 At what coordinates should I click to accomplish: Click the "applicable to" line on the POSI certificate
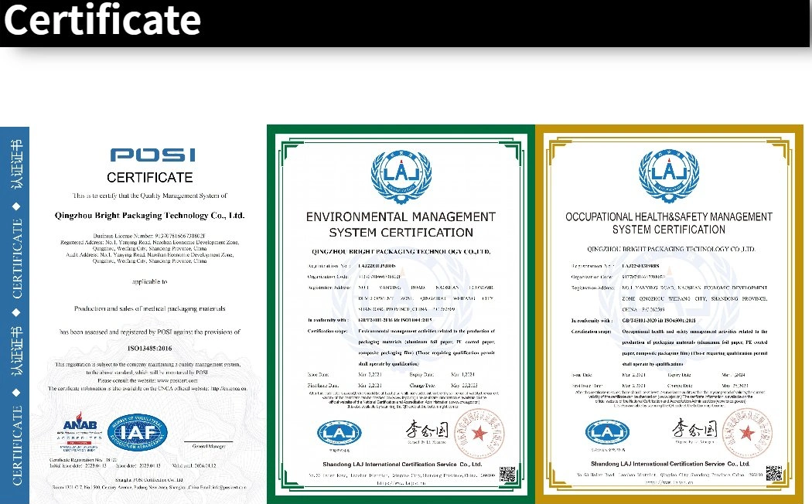150,282
